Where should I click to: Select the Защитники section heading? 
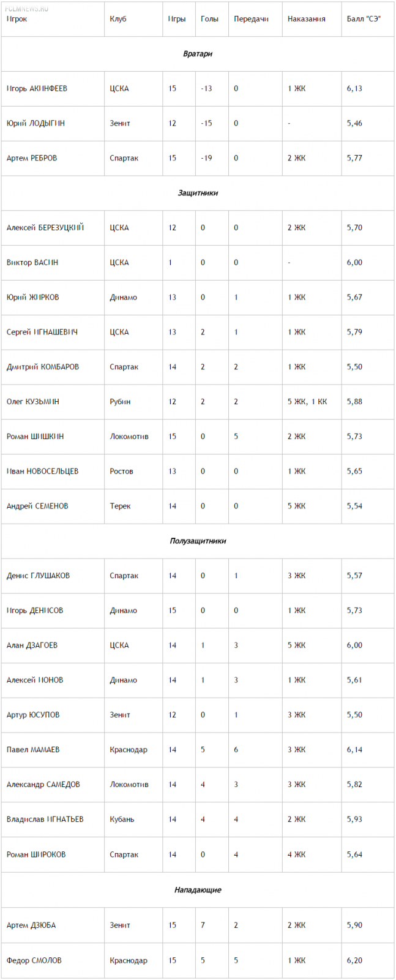point(198,193)
